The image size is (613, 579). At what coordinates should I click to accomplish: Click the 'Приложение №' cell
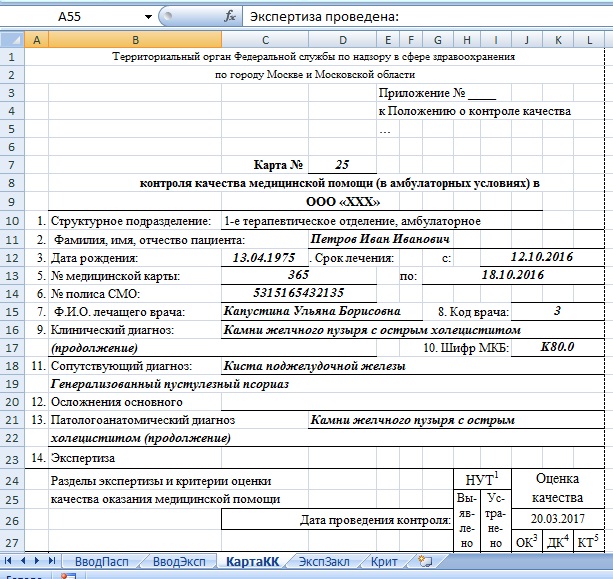point(437,93)
